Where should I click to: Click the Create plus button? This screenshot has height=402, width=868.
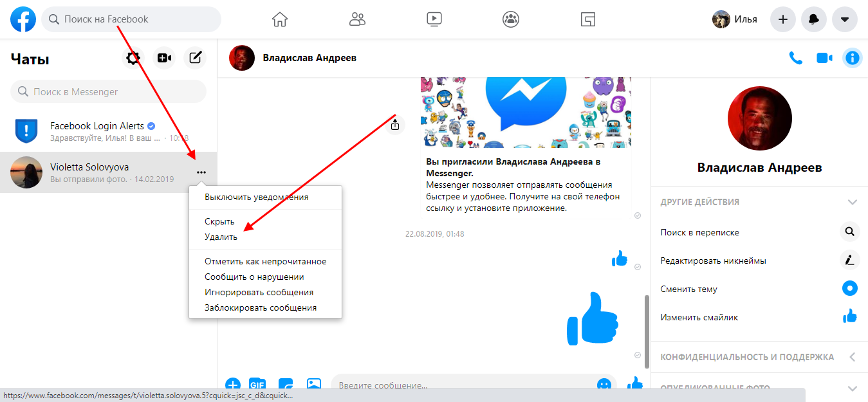click(783, 19)
